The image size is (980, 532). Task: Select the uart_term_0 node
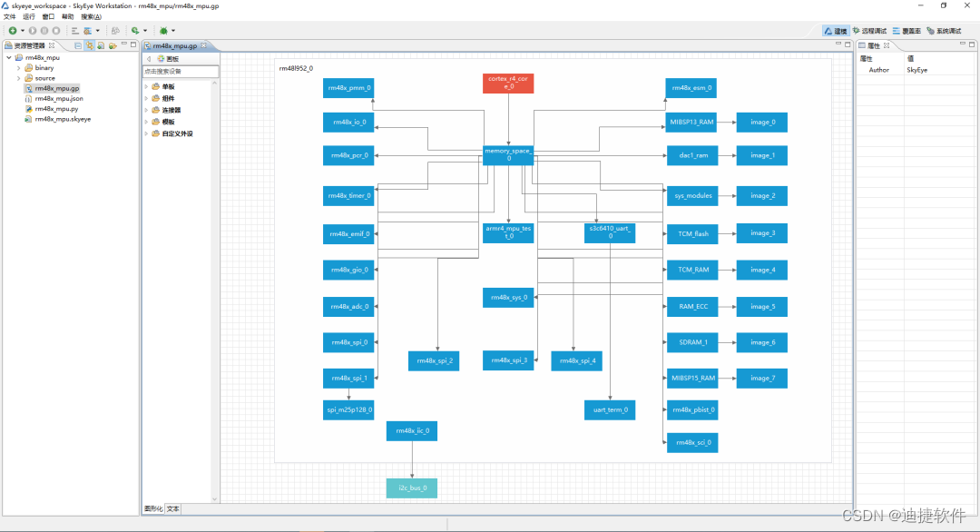[x=610, y=410]
